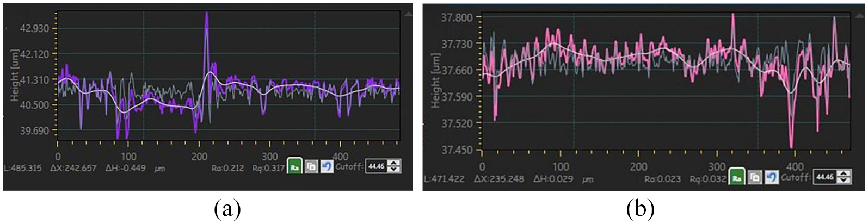Focus the Cutoff 44.46 field in panel (a)

(376, 166)
